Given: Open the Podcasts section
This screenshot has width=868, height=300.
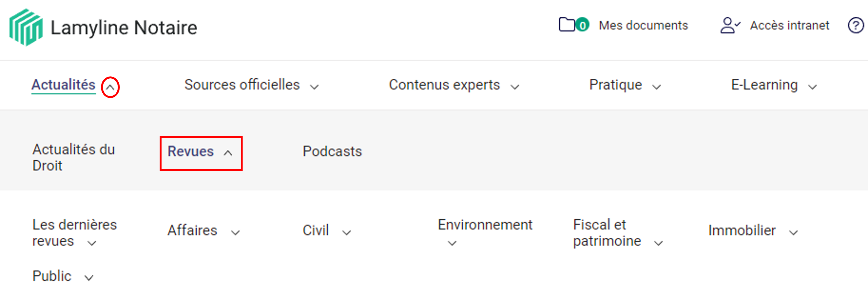Looking at the screenshot, I should [332, 152].
